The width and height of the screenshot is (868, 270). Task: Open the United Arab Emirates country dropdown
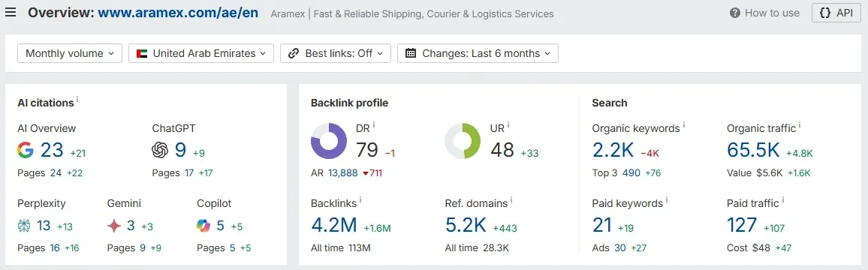(201, 54)
